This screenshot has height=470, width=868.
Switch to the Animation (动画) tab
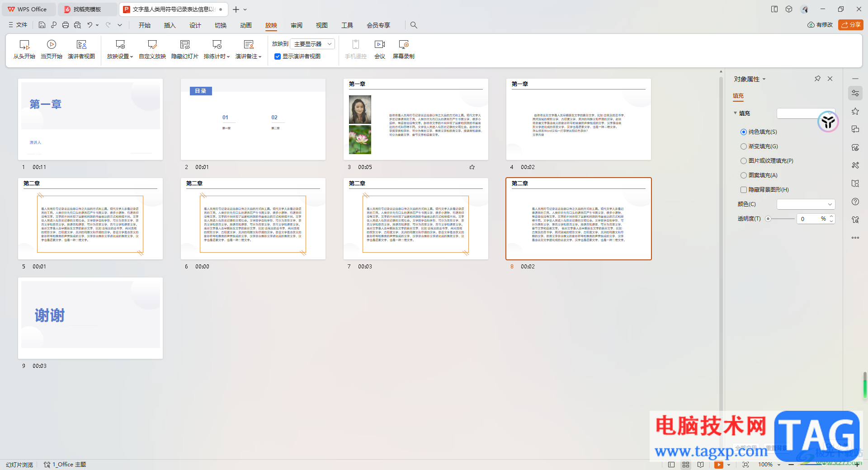point(246,25)
